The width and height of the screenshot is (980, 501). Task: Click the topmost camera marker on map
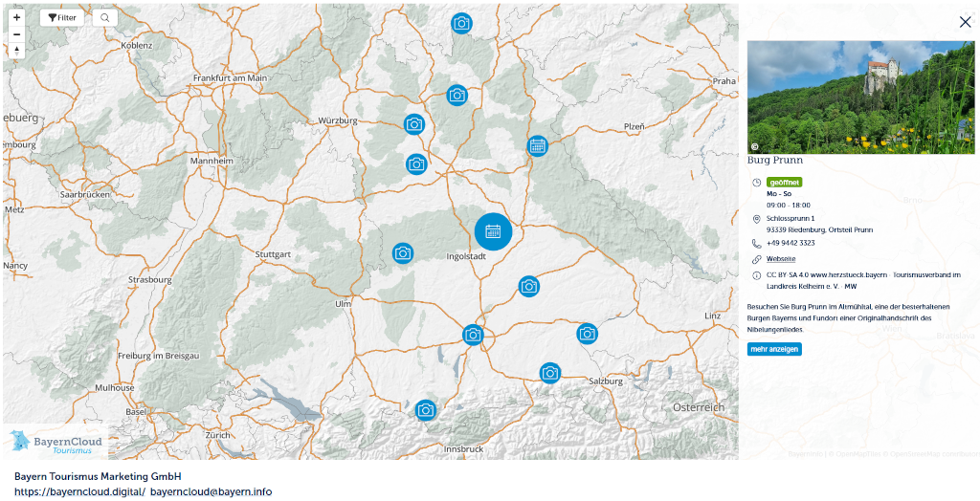click(461, 23)
